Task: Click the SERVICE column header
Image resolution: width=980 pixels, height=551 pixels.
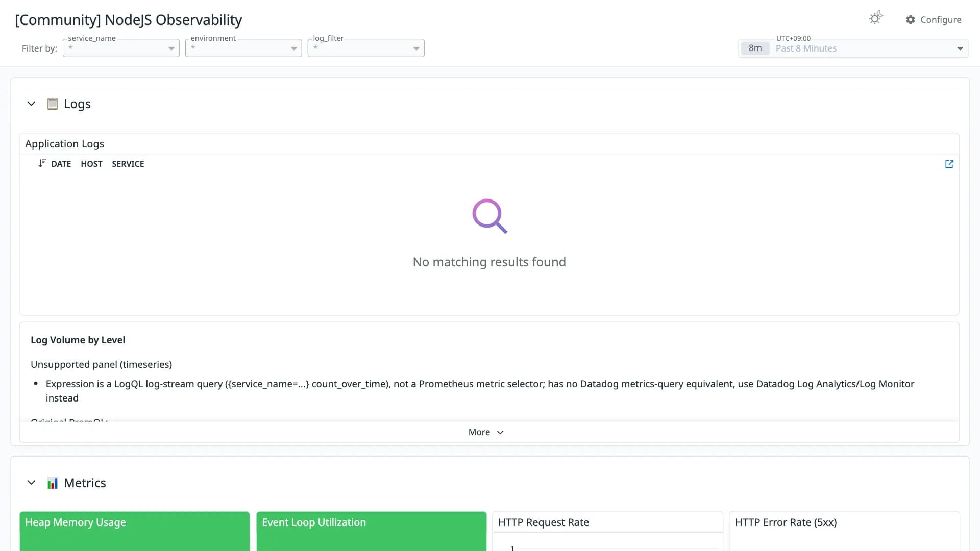Action: (x=128, y=164)
